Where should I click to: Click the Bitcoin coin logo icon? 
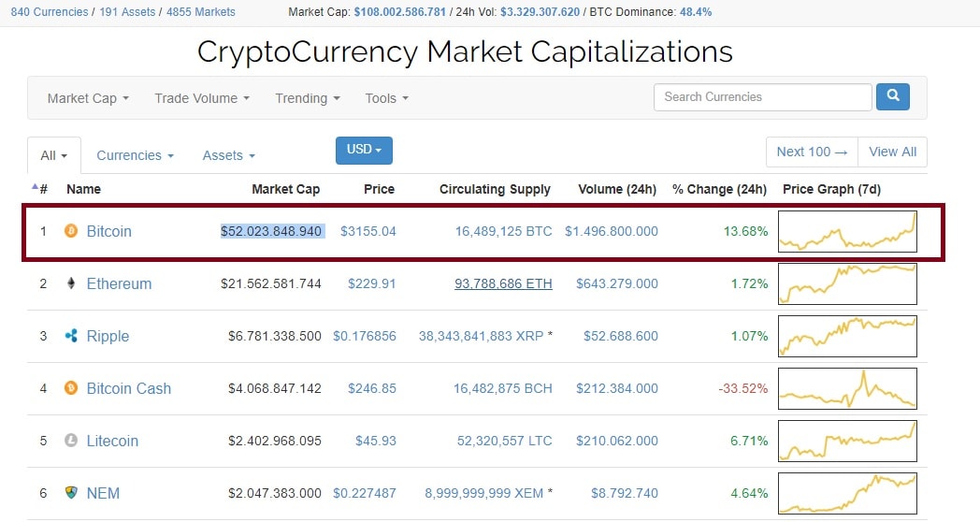click(x=71, y=231)
